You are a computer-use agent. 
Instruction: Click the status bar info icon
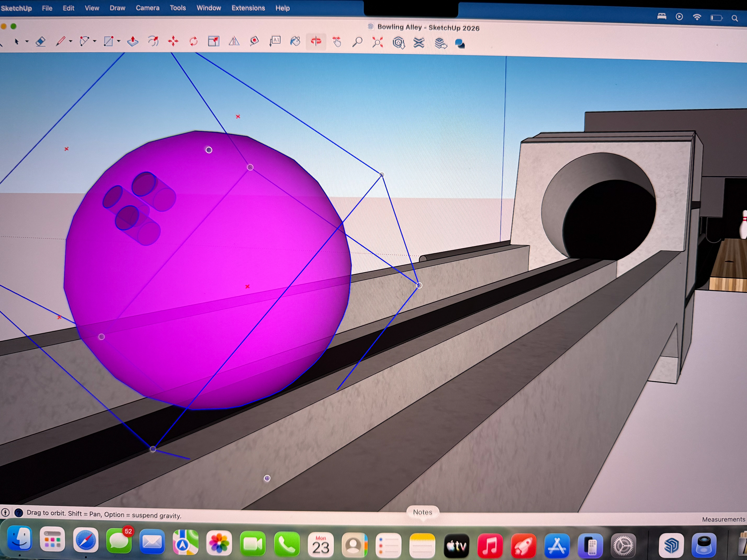tap(5, 512)
